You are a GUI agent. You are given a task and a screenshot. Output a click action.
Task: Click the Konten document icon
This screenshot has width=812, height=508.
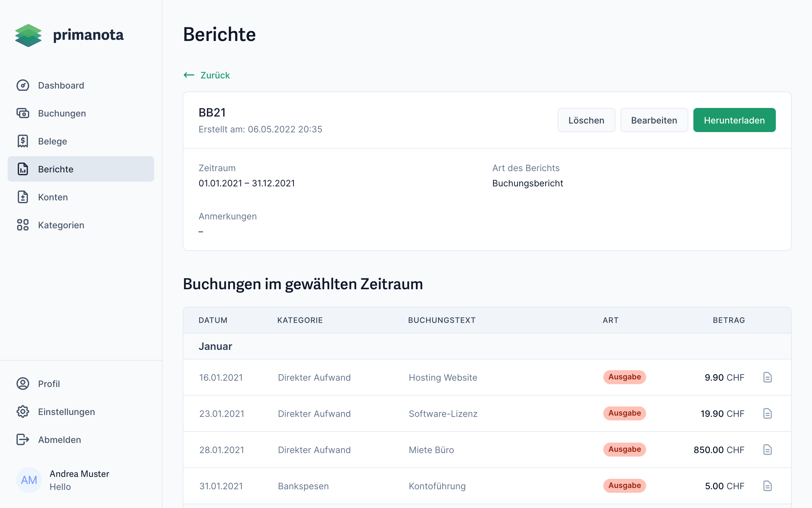(x=23, y=197)
